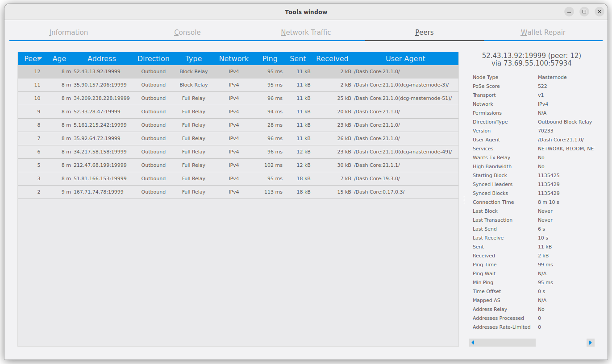612x364 pixels.
Task: Pick peer 2 at 167.71.74.78
Action: tap(98, 192)
